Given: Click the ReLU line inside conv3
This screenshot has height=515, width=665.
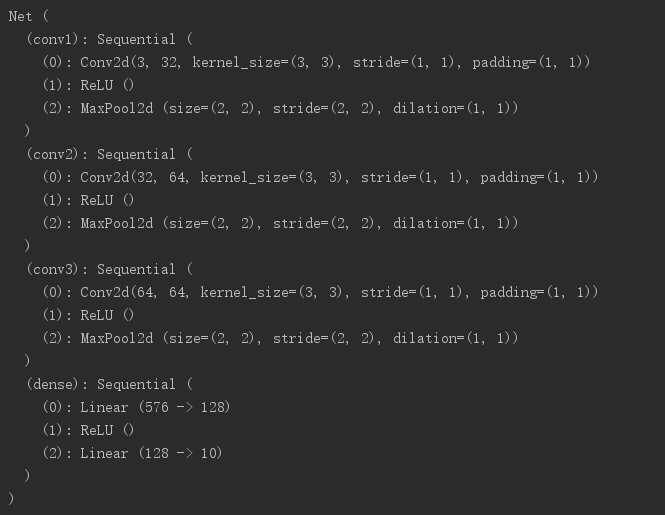Looking at the screenshot, I should [x=88, y=315].
